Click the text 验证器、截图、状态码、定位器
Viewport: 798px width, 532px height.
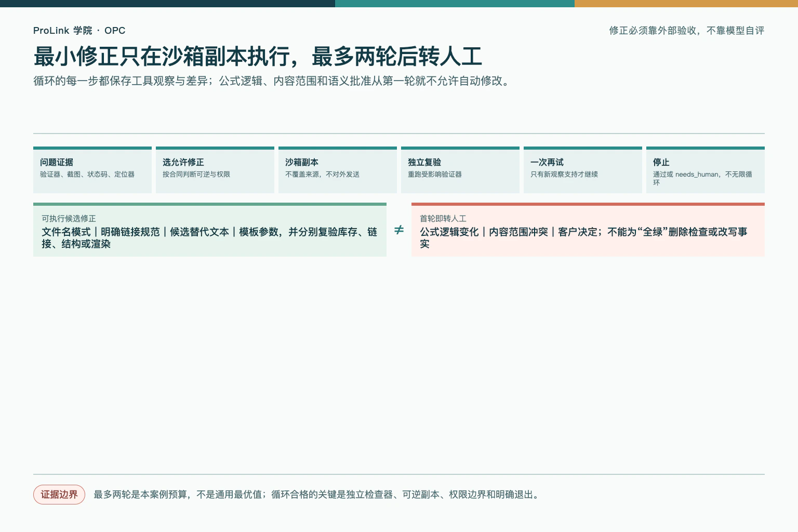tap(87, 175)
